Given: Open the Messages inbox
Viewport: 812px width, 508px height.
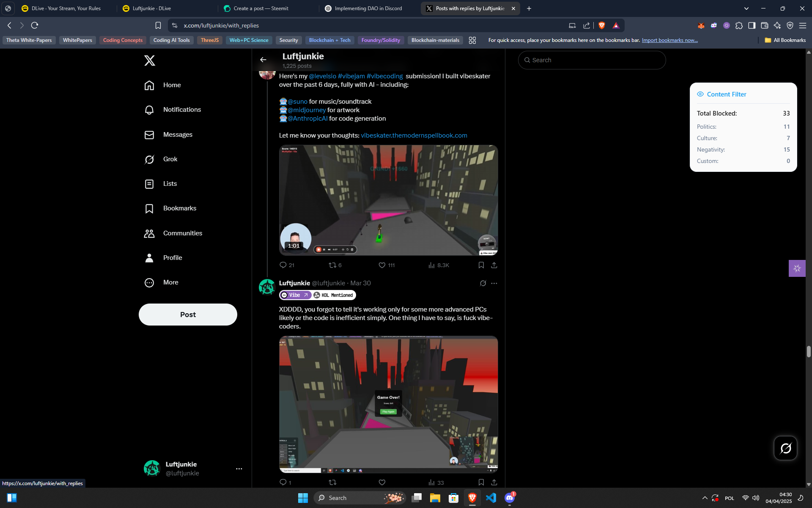Looking at the screenshot, I should [178, 134].
